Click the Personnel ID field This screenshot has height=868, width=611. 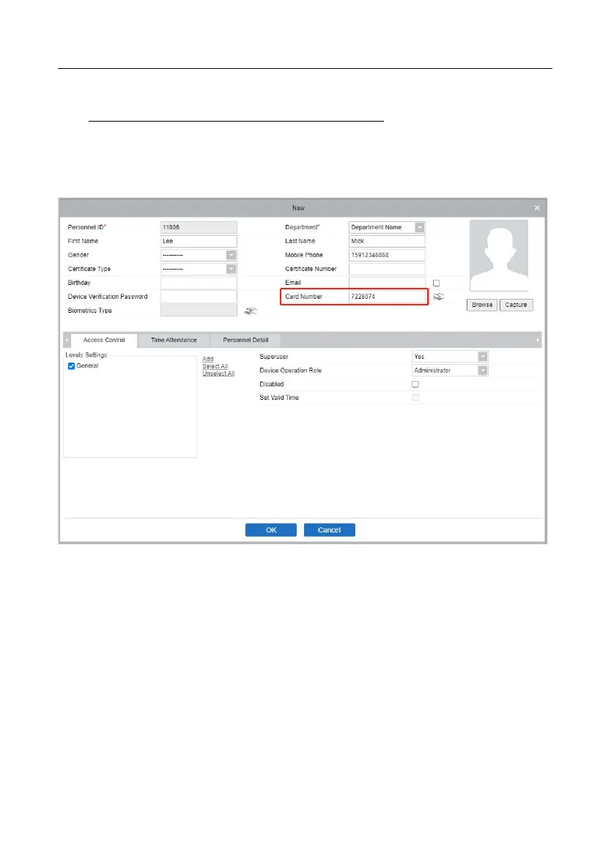pyautogui.click(x=199, y=228)
